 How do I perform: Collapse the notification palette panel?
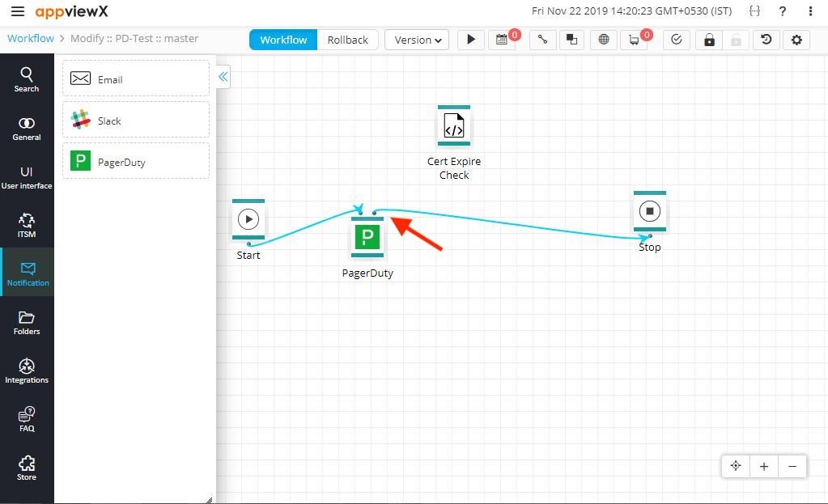click(223, 76)
